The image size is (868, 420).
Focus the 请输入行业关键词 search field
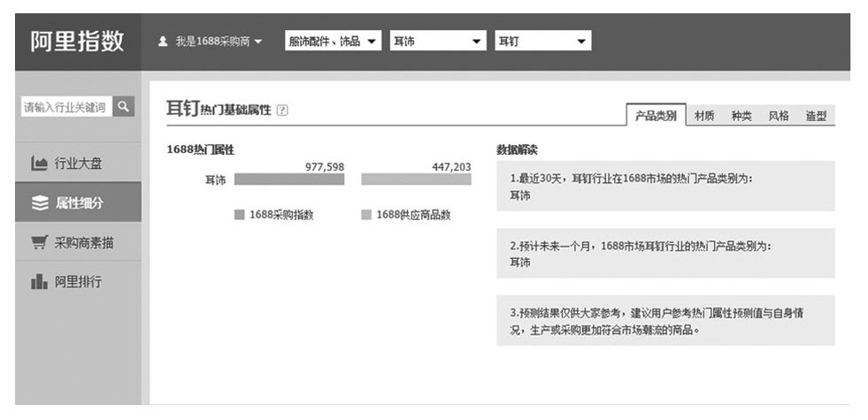66,106
